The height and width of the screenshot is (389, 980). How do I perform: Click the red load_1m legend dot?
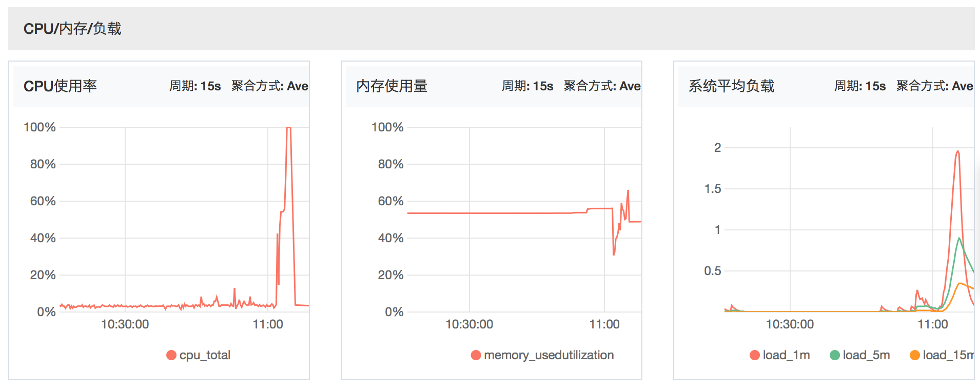click(755, 355)
